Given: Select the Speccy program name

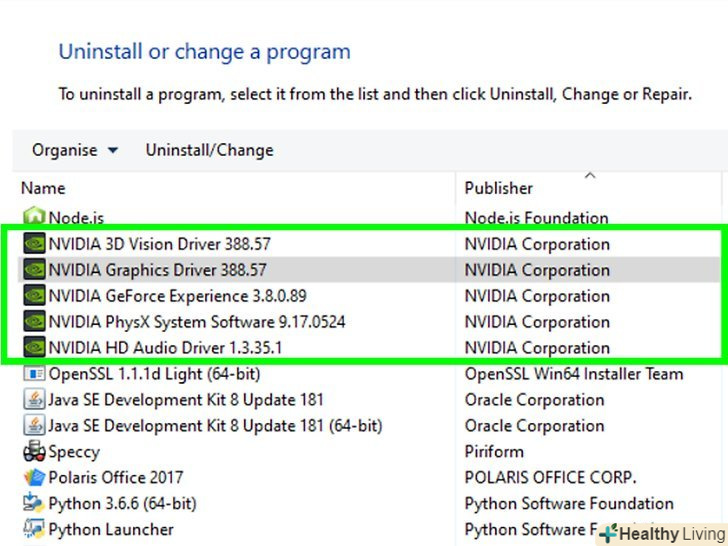Looking at the screenshot, I should 74,452.
